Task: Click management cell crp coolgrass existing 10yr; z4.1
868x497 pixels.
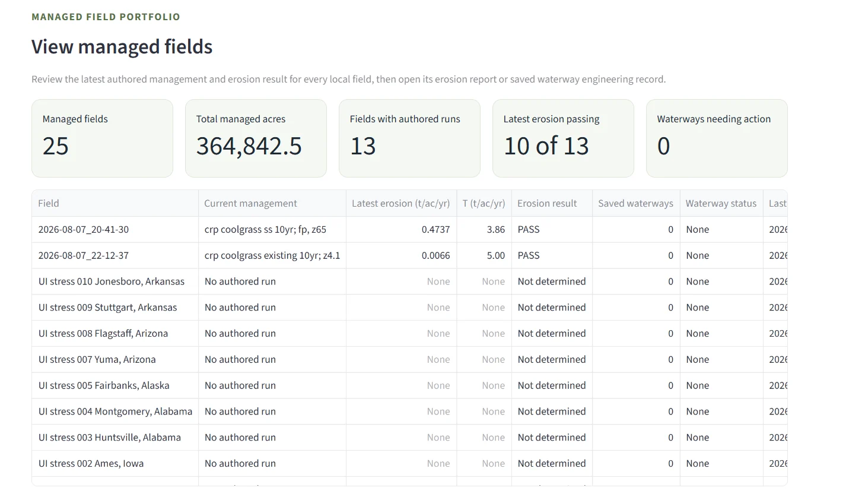Action: [x=272, y=255]
